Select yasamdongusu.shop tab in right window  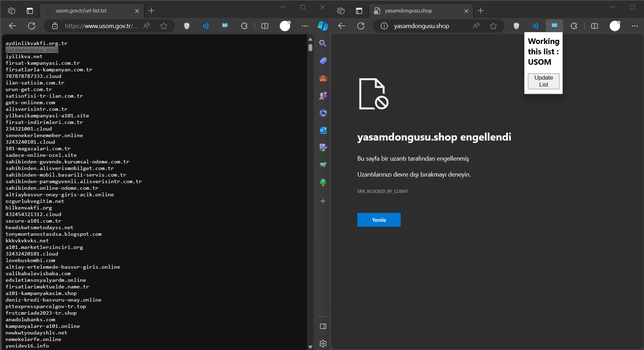click(x=421, y=11)
